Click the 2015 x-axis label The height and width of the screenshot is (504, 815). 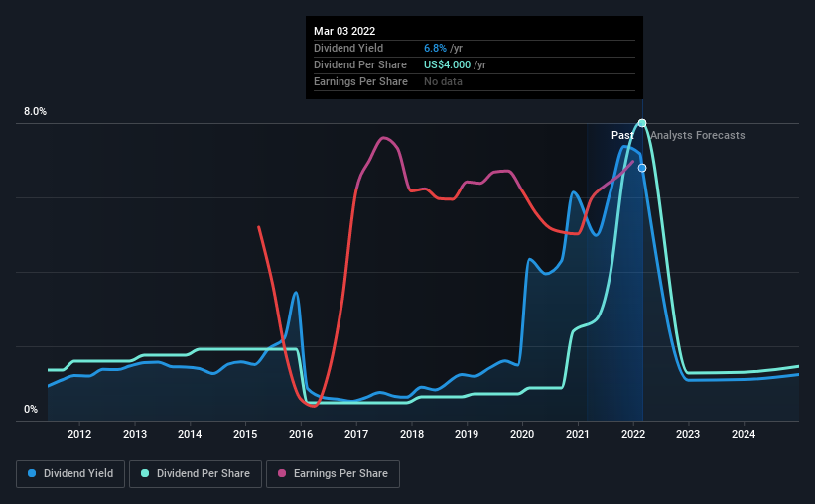pyautogui.click(x=245, y=434)
